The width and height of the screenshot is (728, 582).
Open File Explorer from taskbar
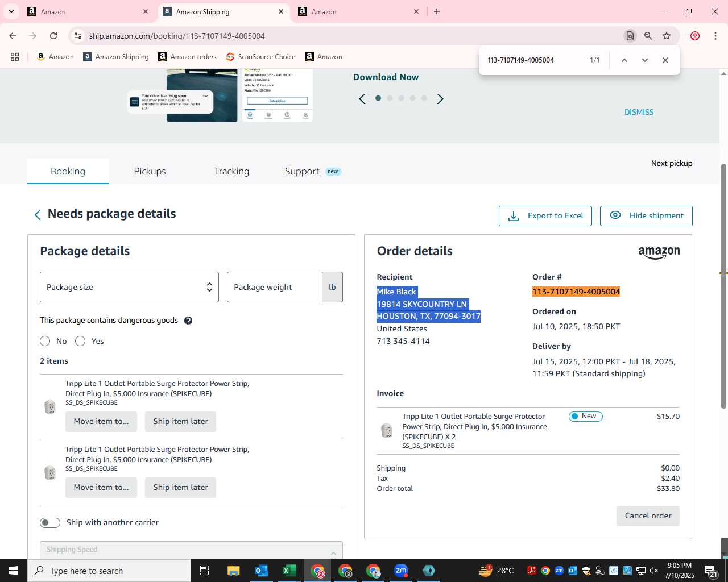tap(233, 571)
